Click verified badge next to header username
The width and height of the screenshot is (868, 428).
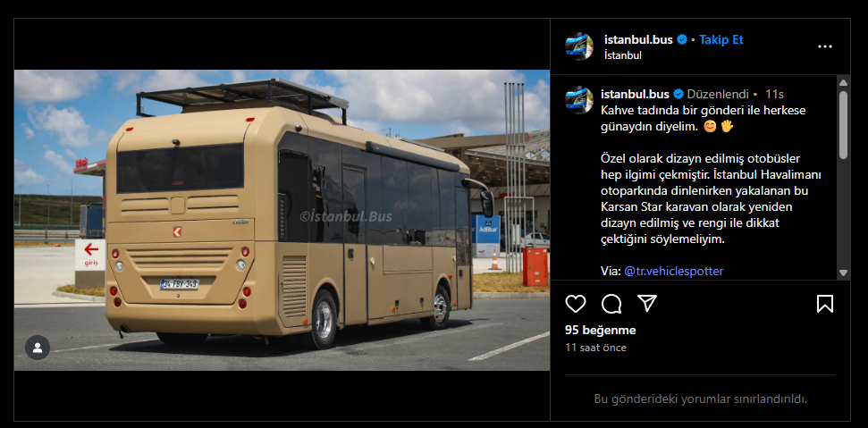[x=683, y=40]
